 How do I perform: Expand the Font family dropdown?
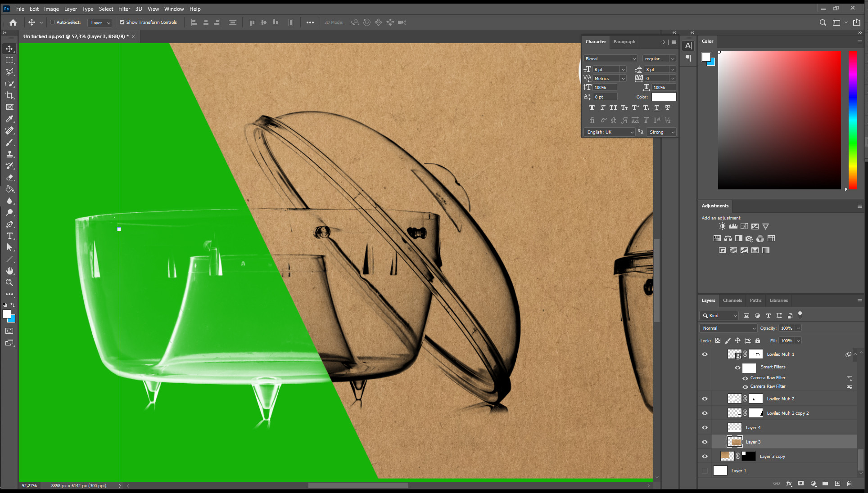[x=634, y=58]
